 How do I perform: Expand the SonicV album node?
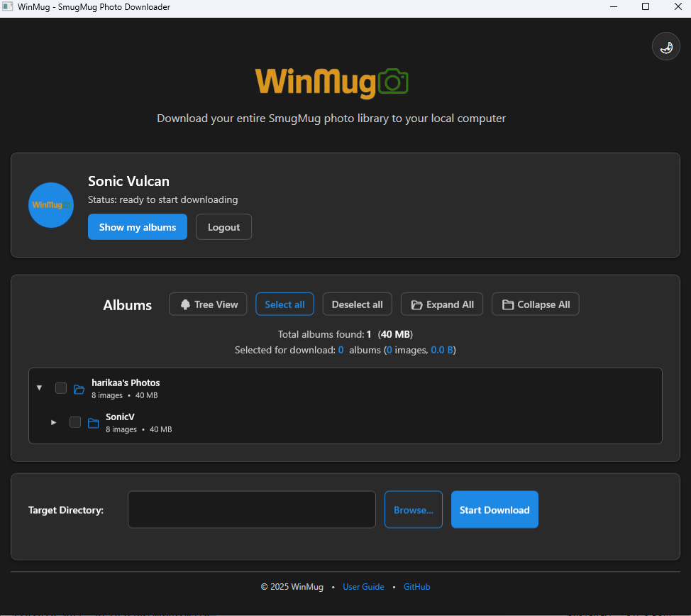click(x=53, y=422)
